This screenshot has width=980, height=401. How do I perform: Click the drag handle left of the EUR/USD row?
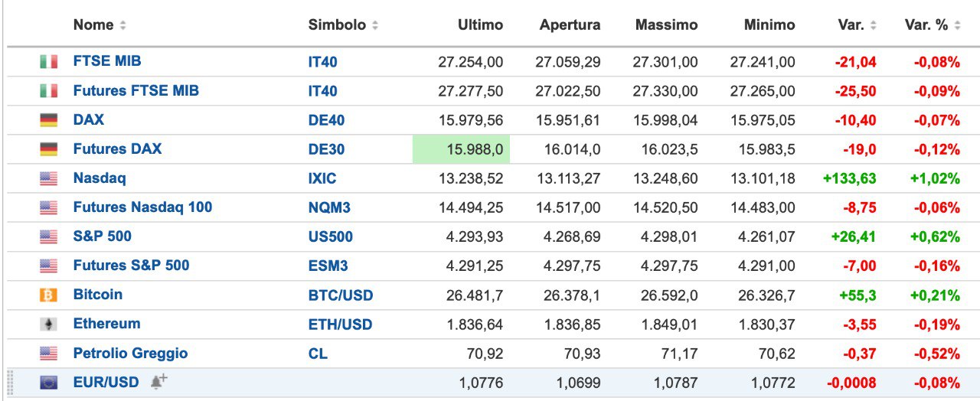tap(11, 383)
